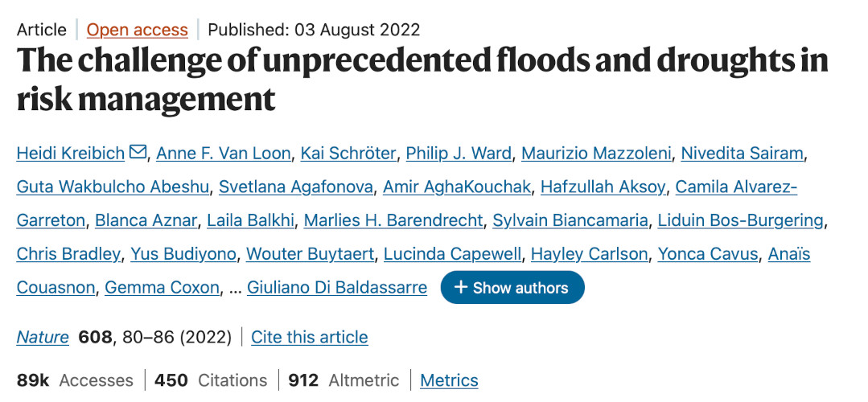This screenshot has width=868, height=402.
Task: Select author Wouter Buytaert
Action: pyautogui.click(x=310, y=254)
